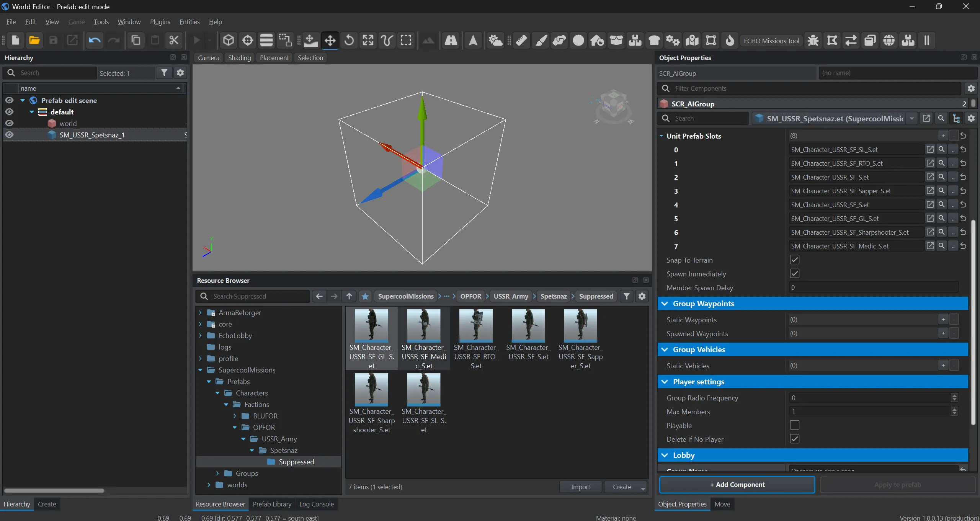The height and width of the screenshot is (521, 980).
Task: Open the weather cloud-sun tool
Action: 495,40
